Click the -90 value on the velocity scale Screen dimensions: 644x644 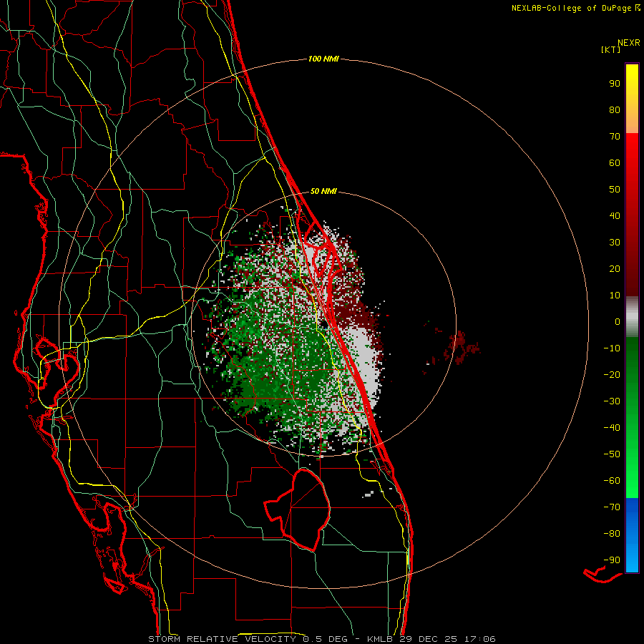point(612,560)
